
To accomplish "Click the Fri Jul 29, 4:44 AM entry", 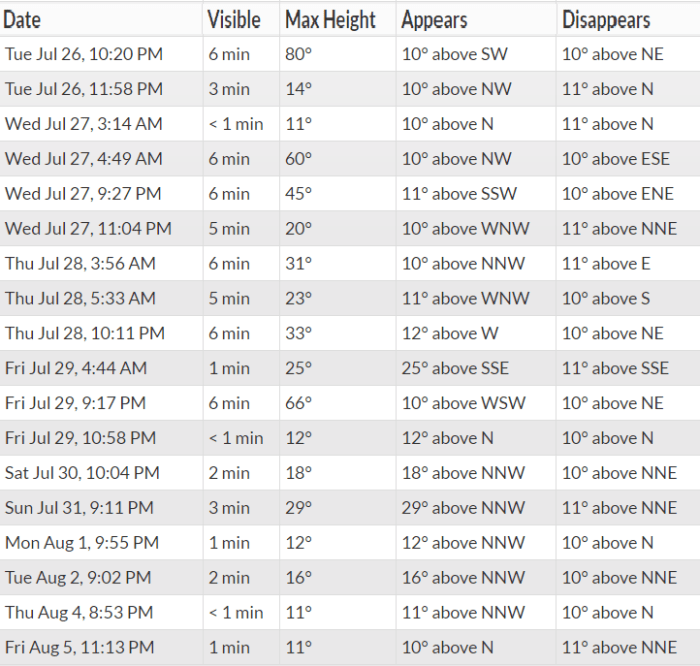I will click(76, 368).
